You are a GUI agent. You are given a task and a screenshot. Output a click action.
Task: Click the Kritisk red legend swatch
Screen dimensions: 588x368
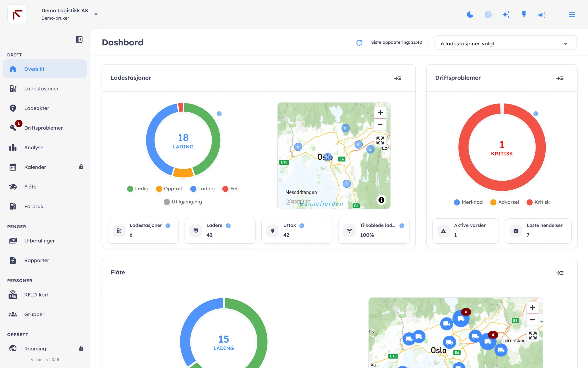[x=529, y=202]
